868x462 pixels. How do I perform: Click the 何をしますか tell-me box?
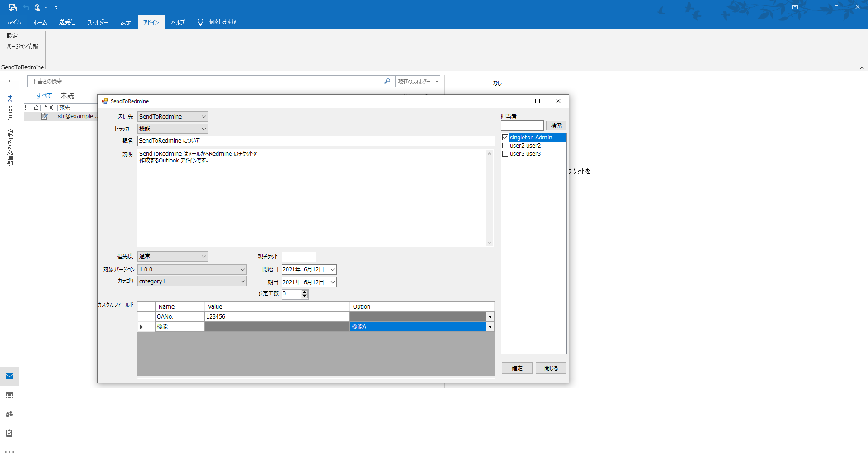(222, 22)
